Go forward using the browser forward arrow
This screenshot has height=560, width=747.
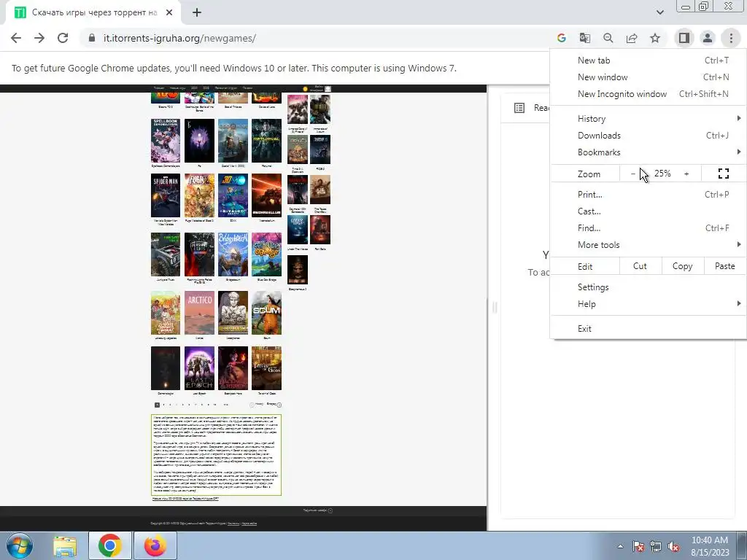click(39, 38)
